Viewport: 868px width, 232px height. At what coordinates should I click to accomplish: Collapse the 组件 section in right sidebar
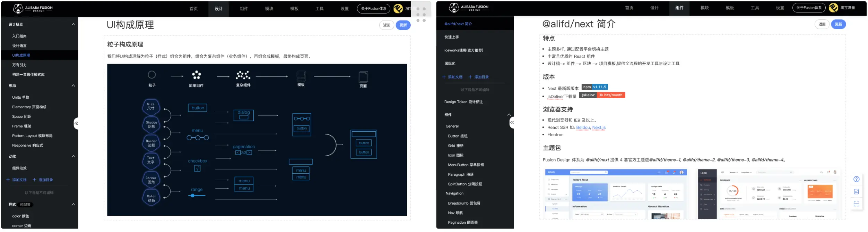tap(509, 115)
